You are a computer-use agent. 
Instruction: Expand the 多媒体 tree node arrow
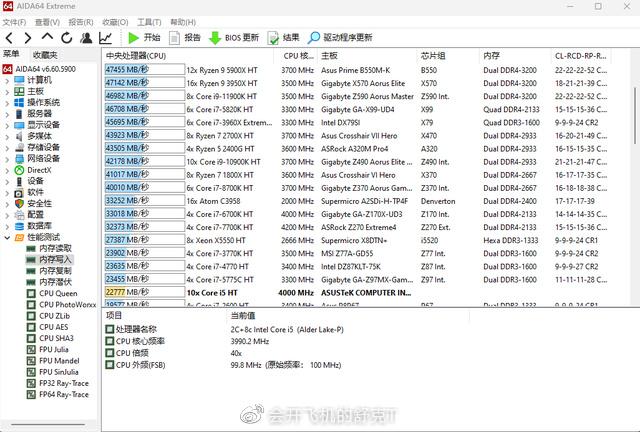point(7,136)
